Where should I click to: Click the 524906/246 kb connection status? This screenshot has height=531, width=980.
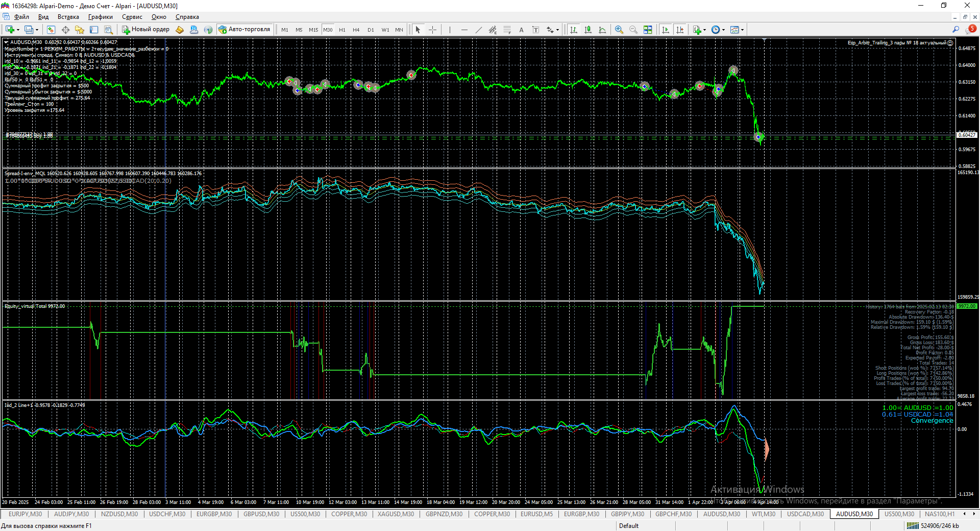point(934,526)
